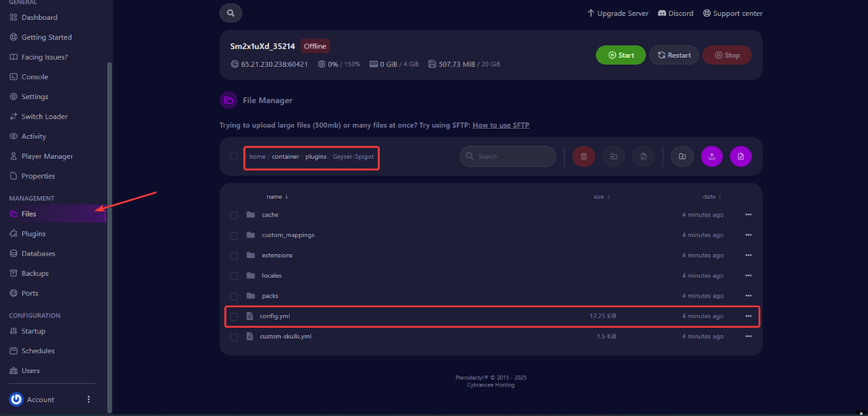The width and height of the screenshot is (868, 416).
Task: Open the three-dot menu for config.yml
Action: [x=748, y=316]
